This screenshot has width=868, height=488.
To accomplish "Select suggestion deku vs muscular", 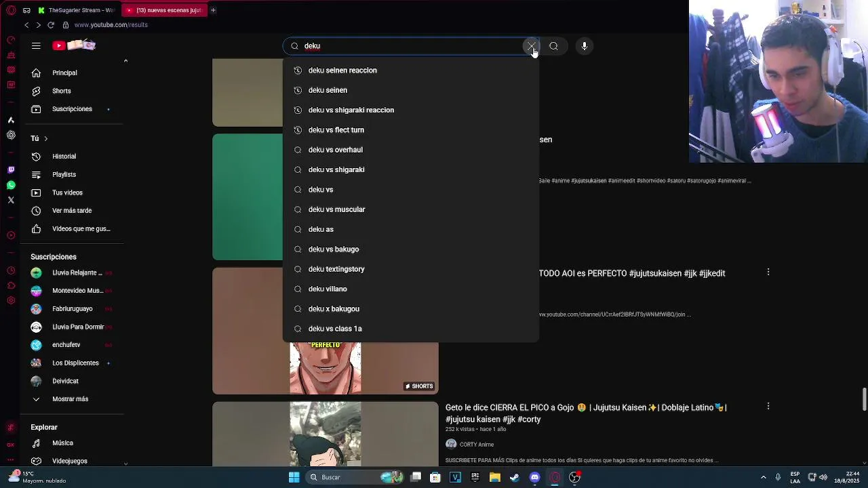I will [x=411, y=209].
